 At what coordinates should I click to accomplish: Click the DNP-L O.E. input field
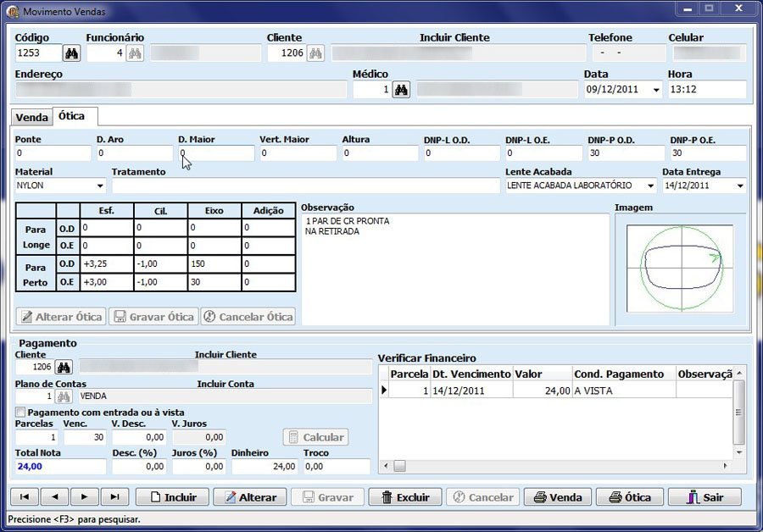(x=544, y=153)
